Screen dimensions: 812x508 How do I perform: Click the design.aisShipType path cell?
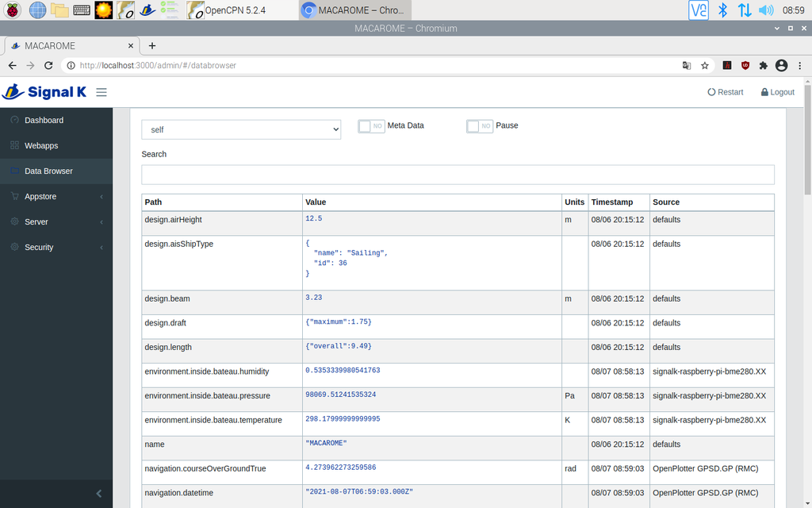tap(222, 263)
